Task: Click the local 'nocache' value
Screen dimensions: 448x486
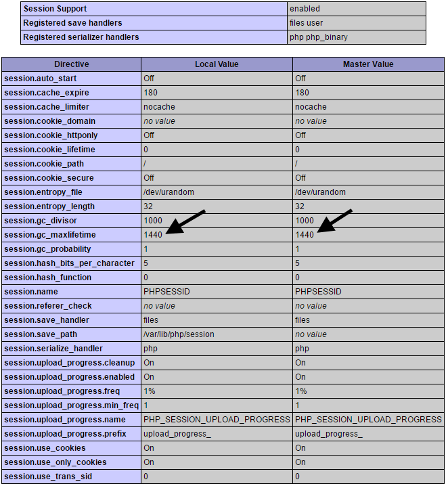Action: (x=159, y=107)
